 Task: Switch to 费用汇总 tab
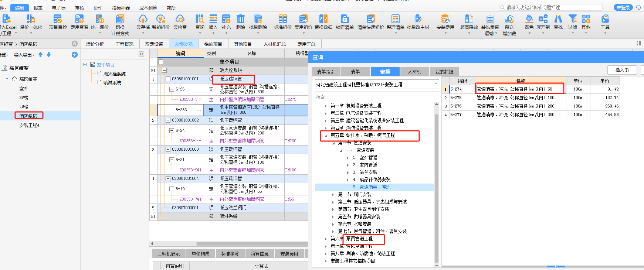(x=306, y=44)
